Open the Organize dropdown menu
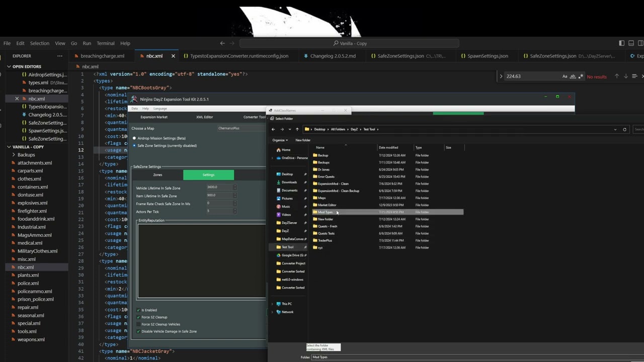Image resolution: width=644 pixels, height=362 pixels. (280, 140)
